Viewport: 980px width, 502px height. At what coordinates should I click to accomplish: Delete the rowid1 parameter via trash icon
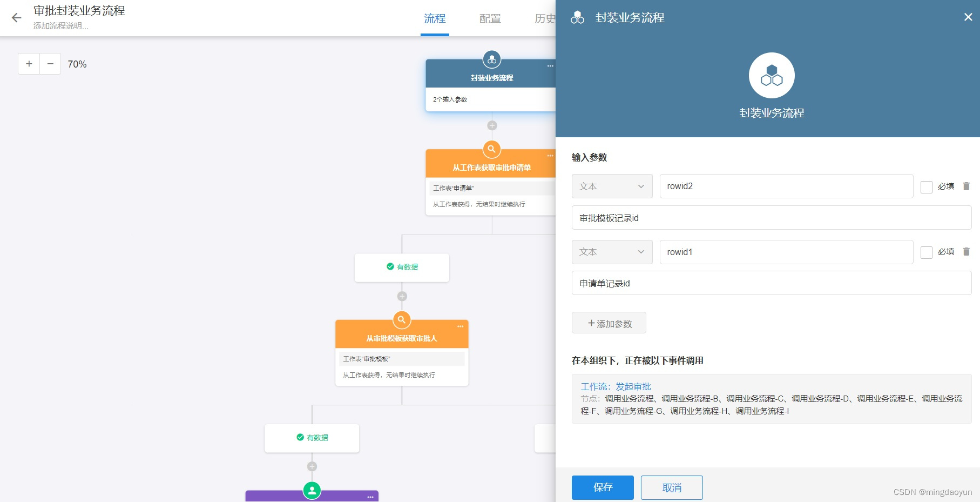(967, 251)
